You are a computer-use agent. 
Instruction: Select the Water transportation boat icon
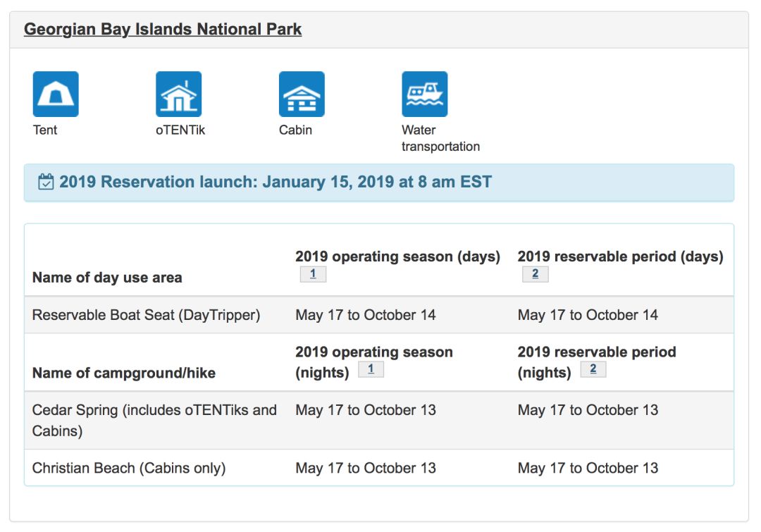point(425,94)
